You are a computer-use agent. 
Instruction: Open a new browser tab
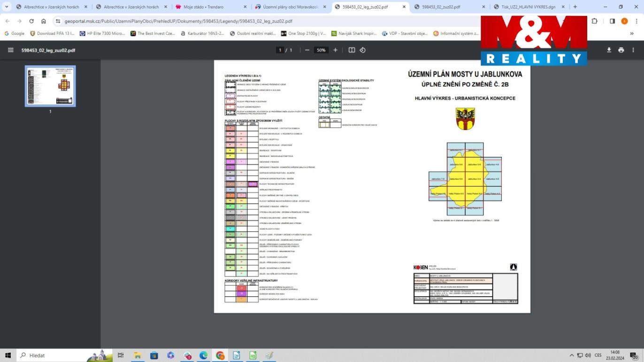tap(575, 7)
